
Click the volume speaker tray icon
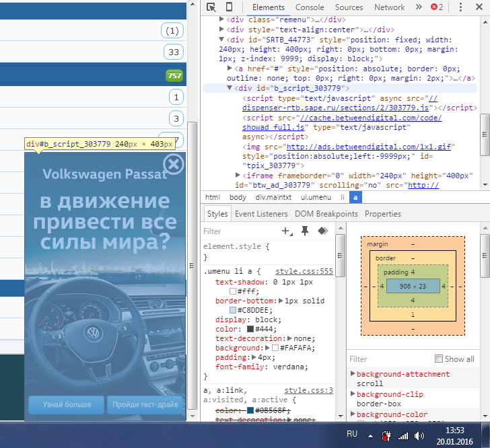[x=418, y=436]
